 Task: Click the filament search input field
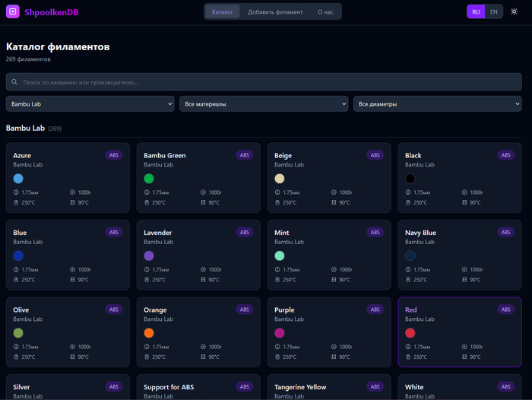264,82
